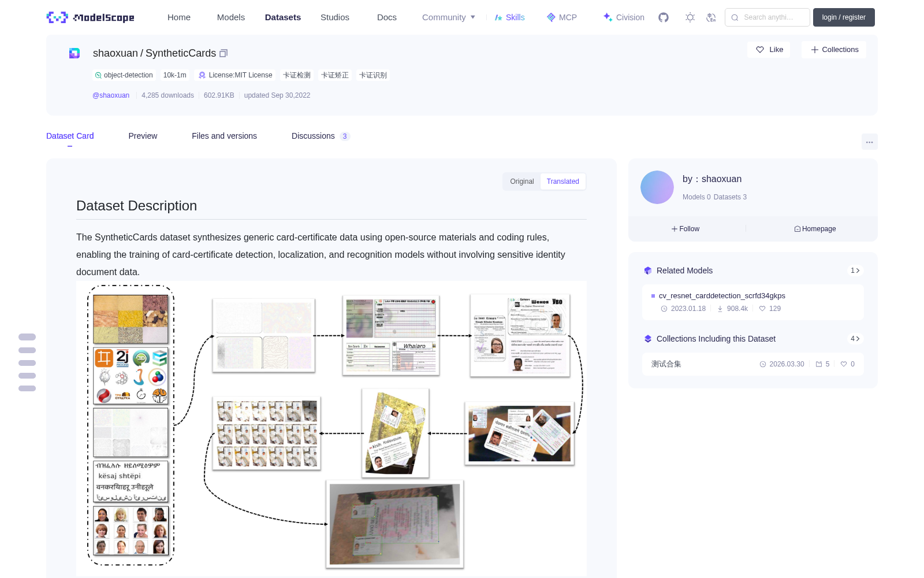
Task: Select the Translated description option
Action: point(563,181)
